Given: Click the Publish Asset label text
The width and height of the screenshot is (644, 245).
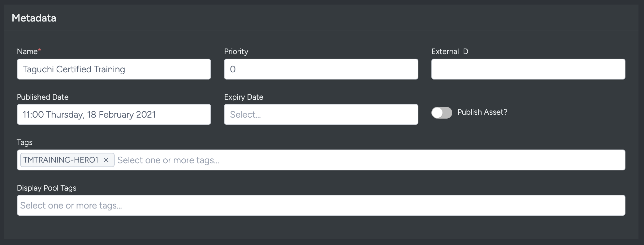Looking at the screenshot, I should (x=482, y=112).
